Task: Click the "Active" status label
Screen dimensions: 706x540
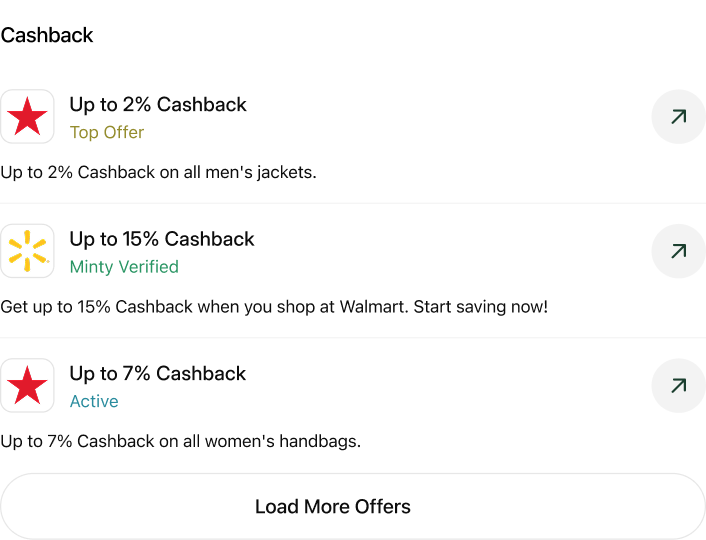Action: click(94, 401)
